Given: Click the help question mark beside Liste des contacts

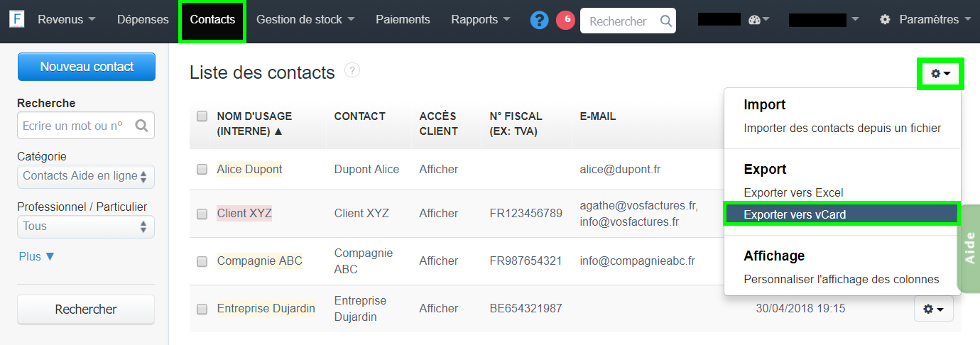Looking at the screenshot, I should coord(352,70).
